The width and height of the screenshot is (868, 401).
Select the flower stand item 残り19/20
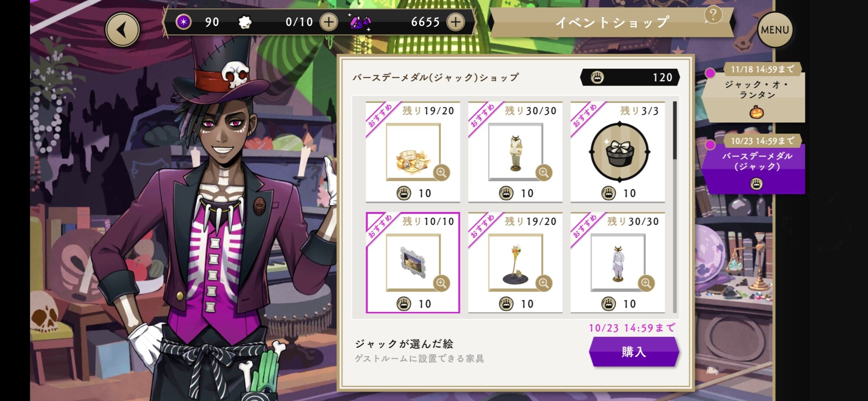coord(515,262)
